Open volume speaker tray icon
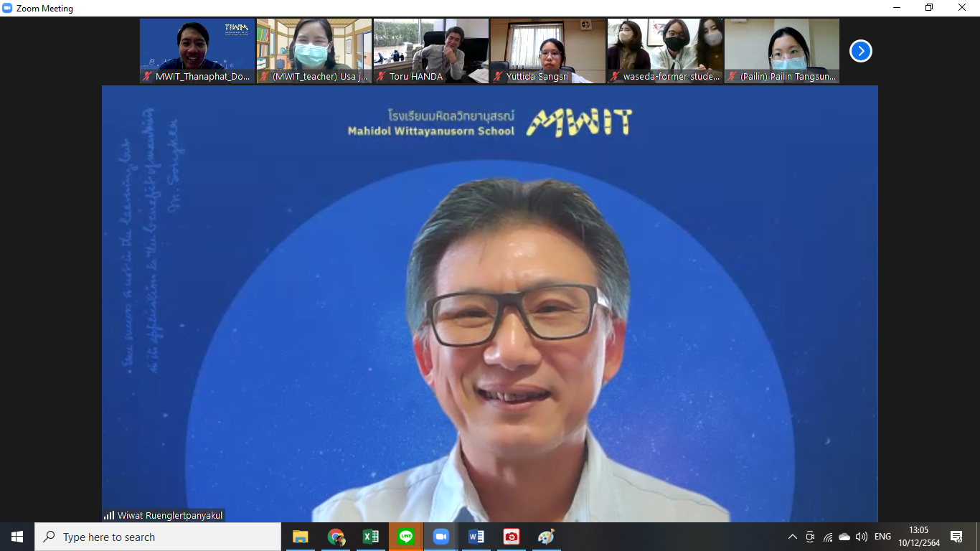This screenshot has height=551, width=980. coord(862,537)
